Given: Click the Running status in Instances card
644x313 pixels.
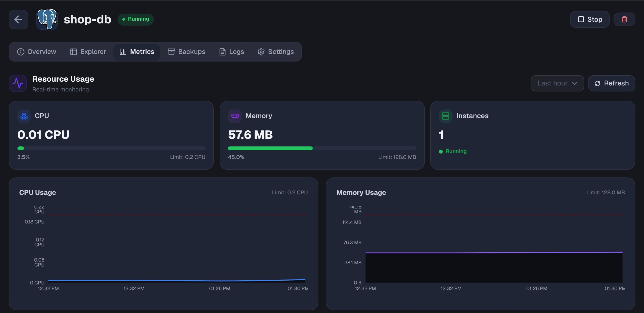Looking at the screenshot, I should [x=453, y=151].
